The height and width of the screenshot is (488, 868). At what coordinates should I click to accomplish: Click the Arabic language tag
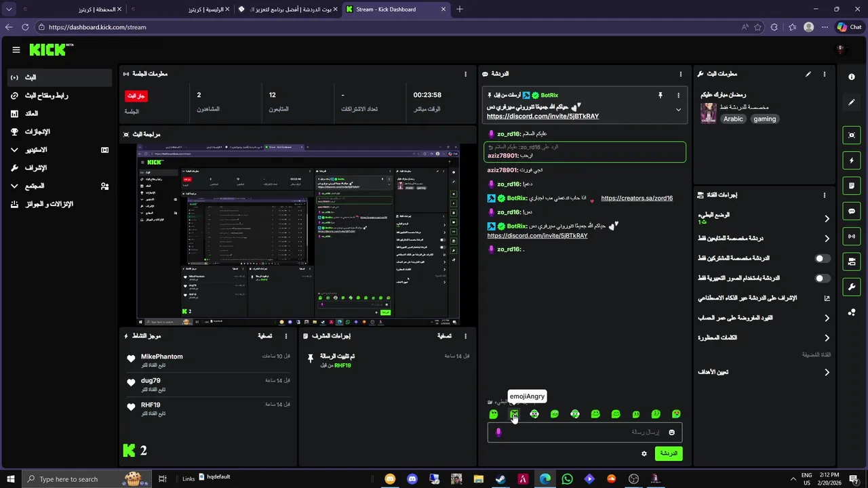tap(733, 119)
